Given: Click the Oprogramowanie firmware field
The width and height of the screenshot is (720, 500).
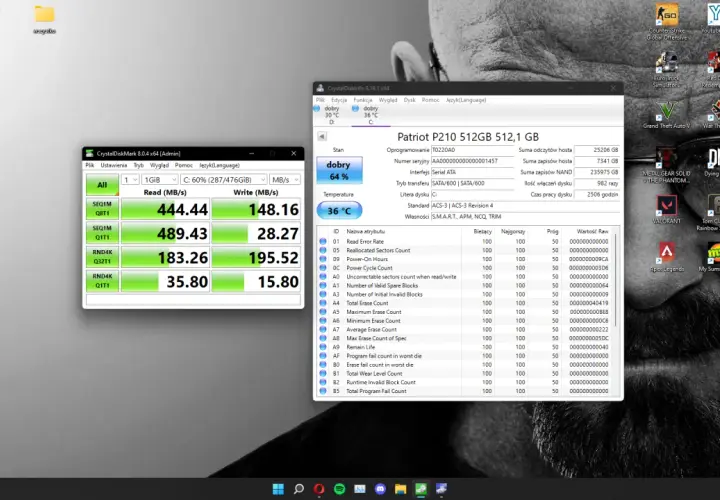Looking at the screenshot, I should (x=472, y=150).
